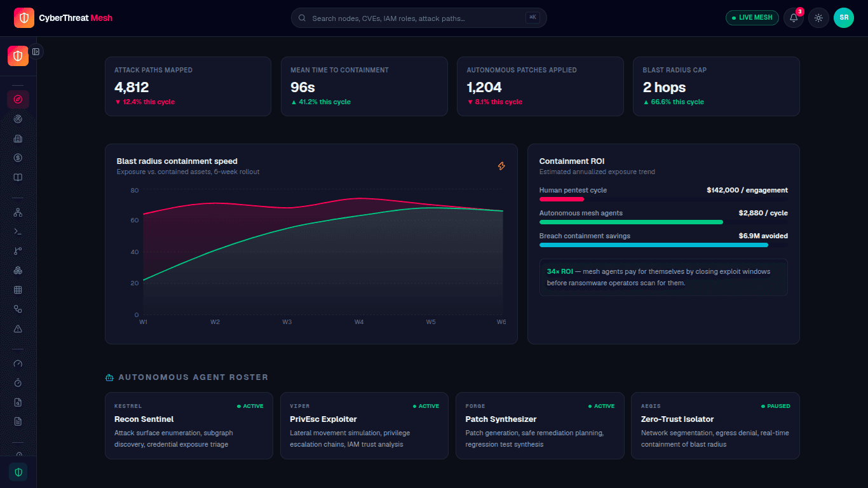Open the gauge speedometer icon in sidebar

(x=18, y=363)
